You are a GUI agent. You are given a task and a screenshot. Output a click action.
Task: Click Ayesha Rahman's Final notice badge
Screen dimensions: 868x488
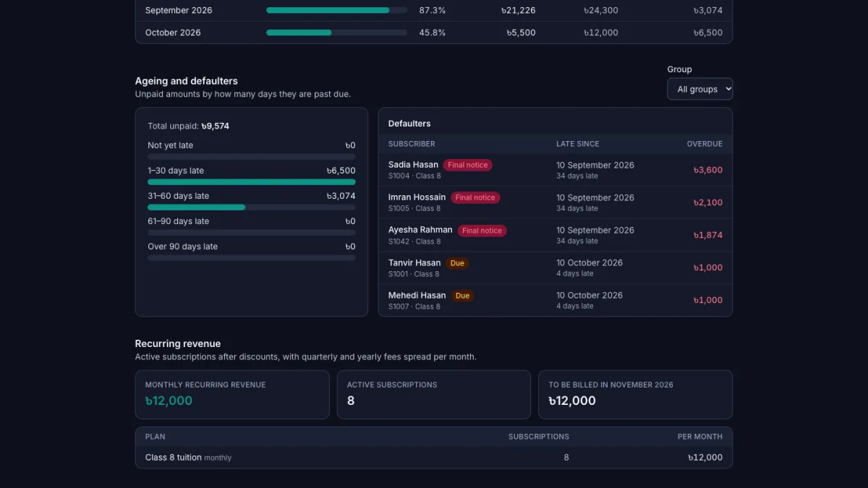(482, 231)
